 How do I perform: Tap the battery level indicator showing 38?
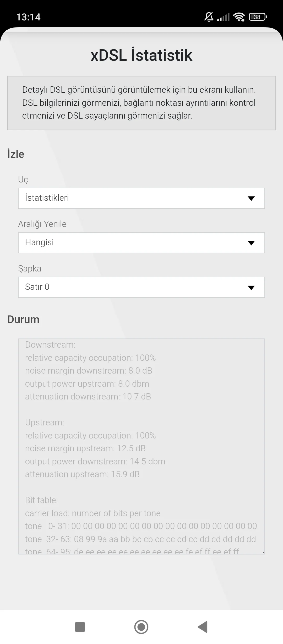click(258, 17)
